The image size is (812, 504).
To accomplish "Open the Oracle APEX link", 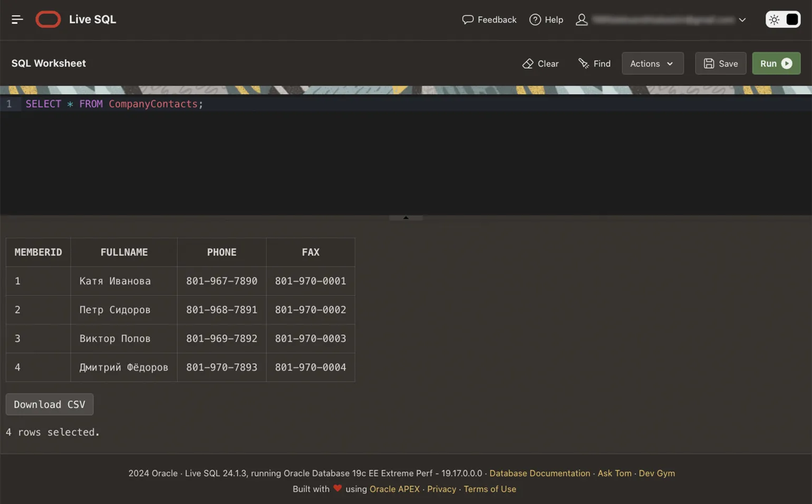I will point(394,489).
